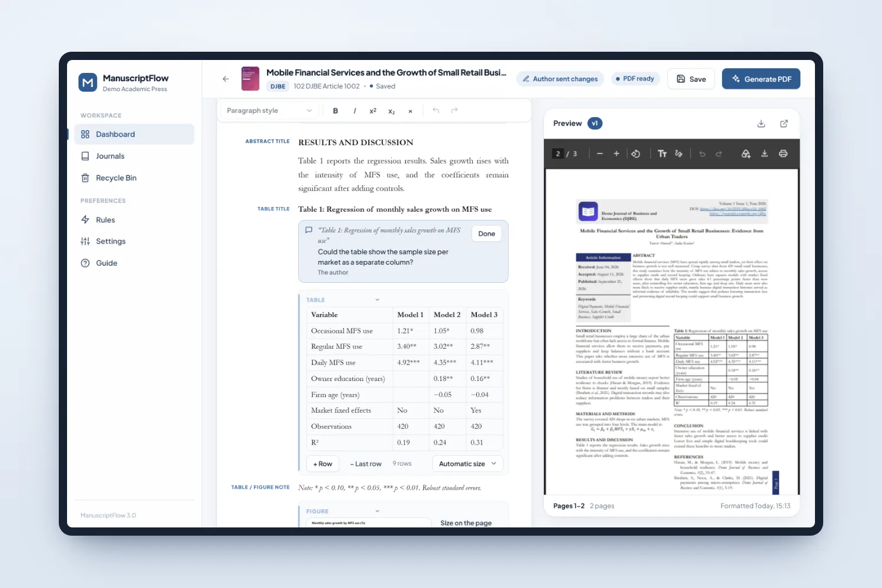Rotate the PDF page

[636, 153]
